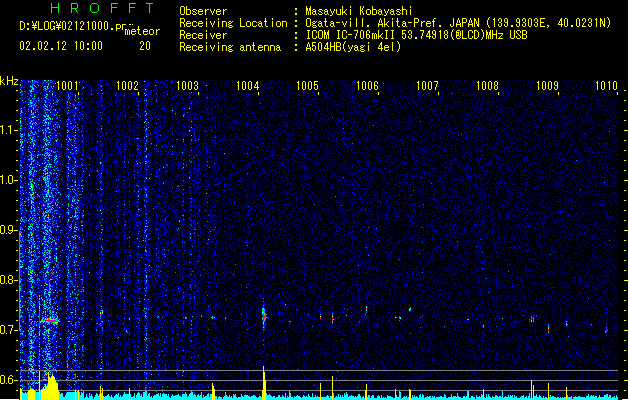Click the 'Receiving Location' label
The image size is (629, 400).
[233, 23]
